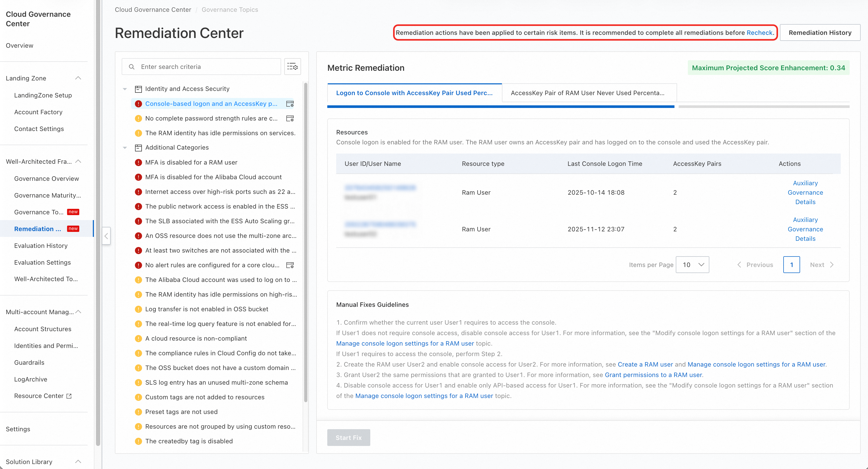The image size is (868, 469).
Task: Click the tree list vertical scrollbar
Action: click(306, 242)
